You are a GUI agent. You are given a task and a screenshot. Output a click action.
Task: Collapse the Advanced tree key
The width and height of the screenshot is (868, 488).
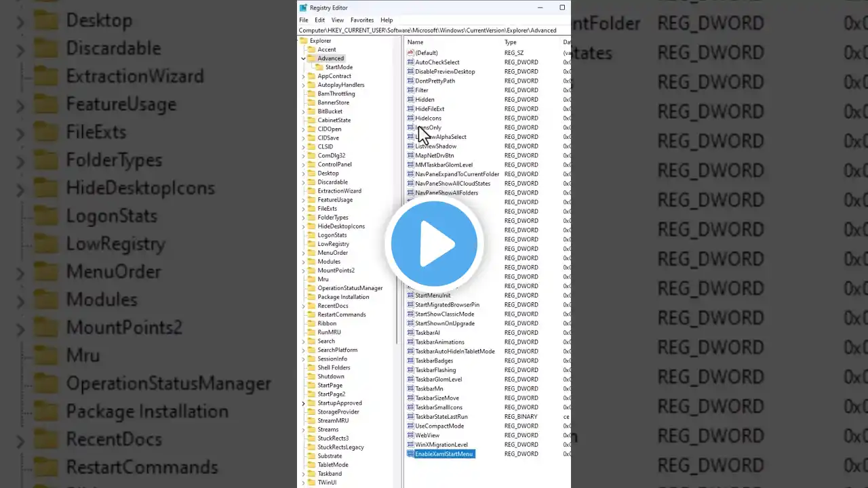point(303,58)
